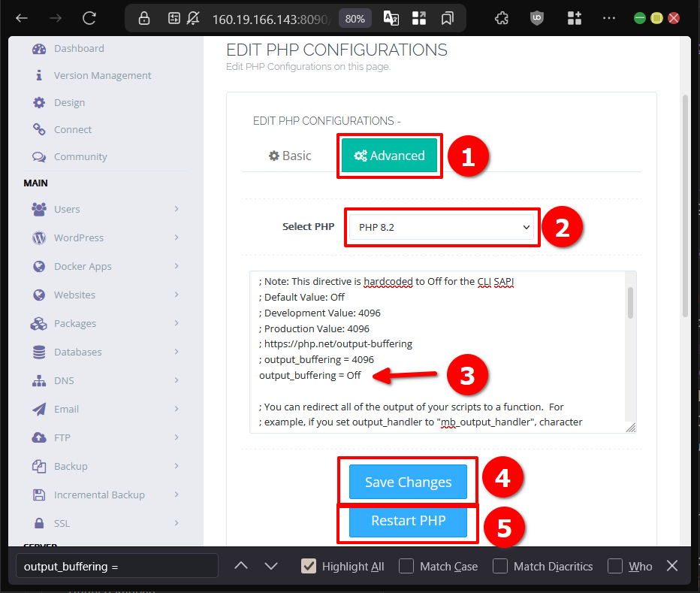Click the Save Changes button
The height and width of the screenshot is (593, 700).
pyautogui.click(x=407, y=482)
